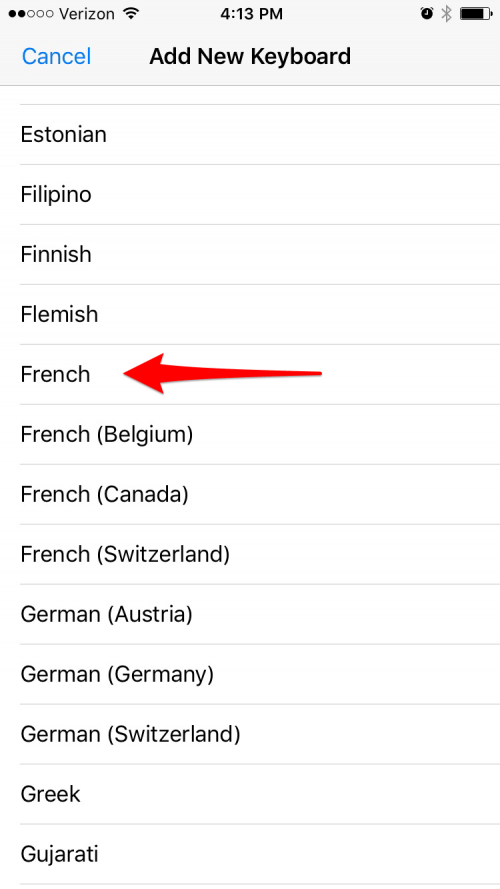Tap the battery icon

click(475, 14)
